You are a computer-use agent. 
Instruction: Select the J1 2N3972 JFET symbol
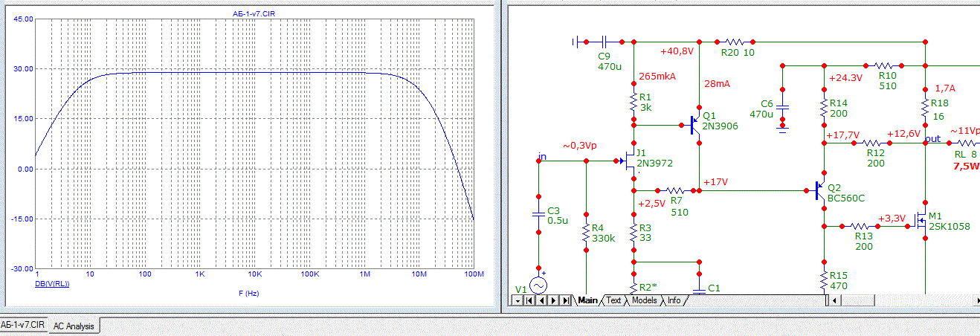630,160
